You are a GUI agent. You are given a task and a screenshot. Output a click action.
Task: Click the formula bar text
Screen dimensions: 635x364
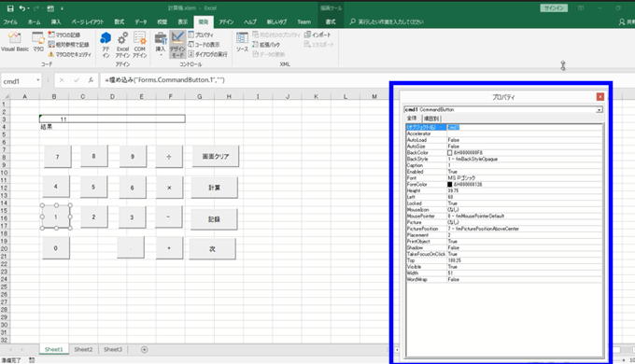(164, 80)
